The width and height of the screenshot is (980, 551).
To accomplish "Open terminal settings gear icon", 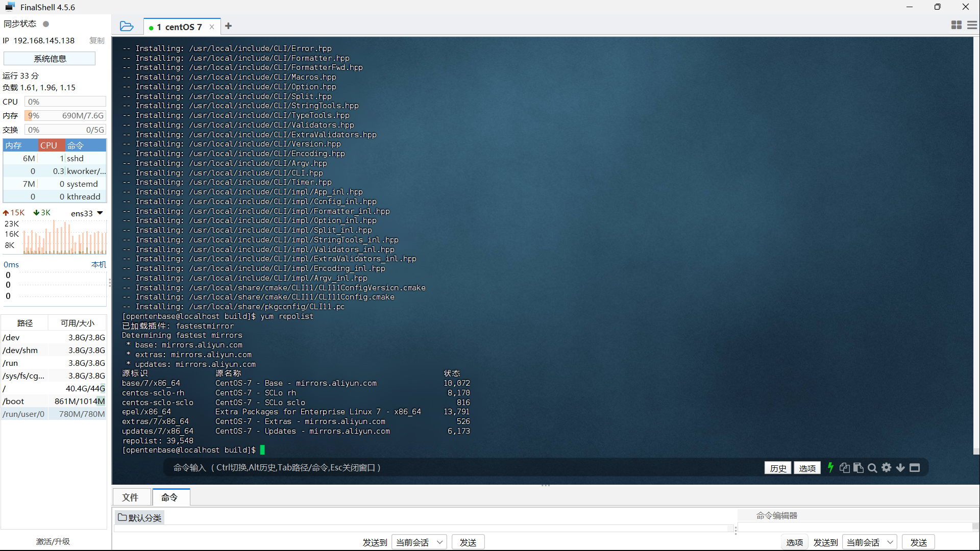I will point(887,468).
